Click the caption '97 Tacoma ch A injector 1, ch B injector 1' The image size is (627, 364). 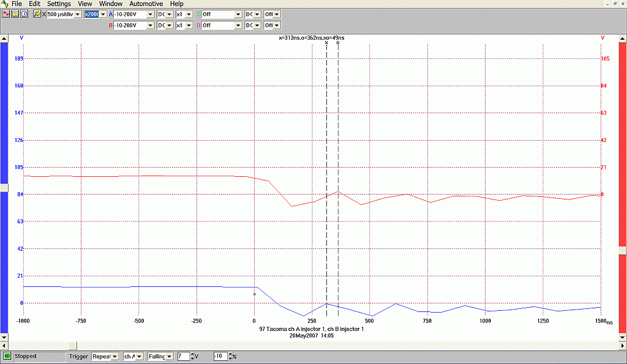click(312, 329)
